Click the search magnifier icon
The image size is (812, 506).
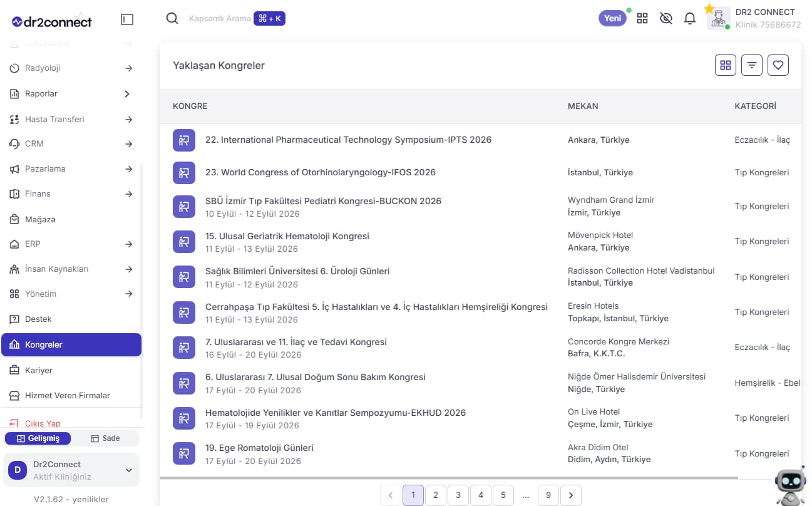tap(172, 18)
